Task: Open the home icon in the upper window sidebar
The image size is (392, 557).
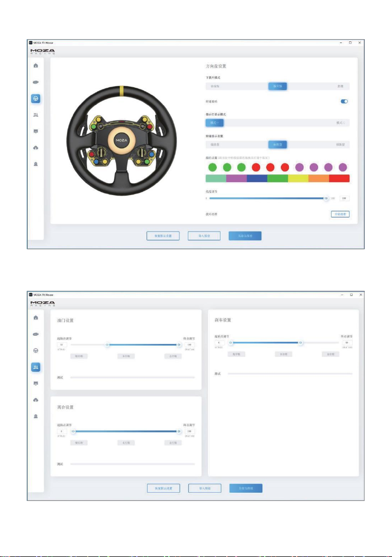Action: click(36, 65)
